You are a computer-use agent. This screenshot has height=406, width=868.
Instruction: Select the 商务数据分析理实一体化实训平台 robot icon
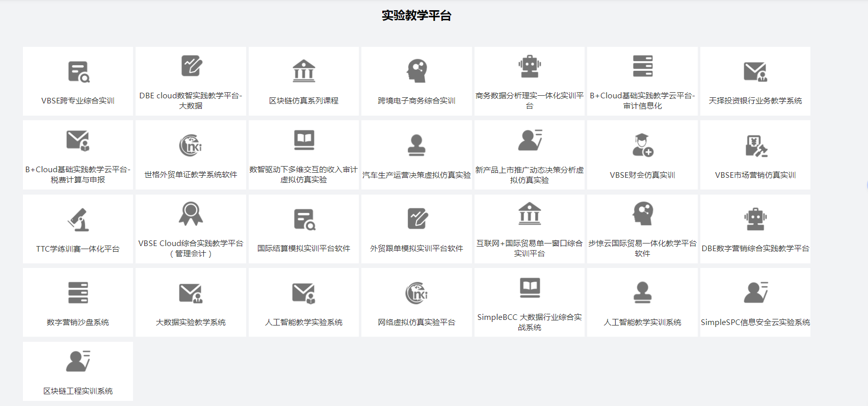pos(530,66)
